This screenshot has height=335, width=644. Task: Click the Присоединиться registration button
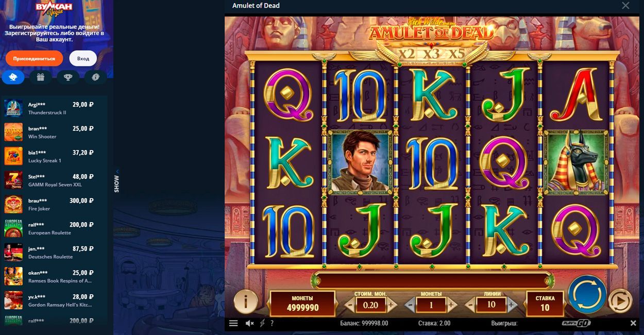34,58
